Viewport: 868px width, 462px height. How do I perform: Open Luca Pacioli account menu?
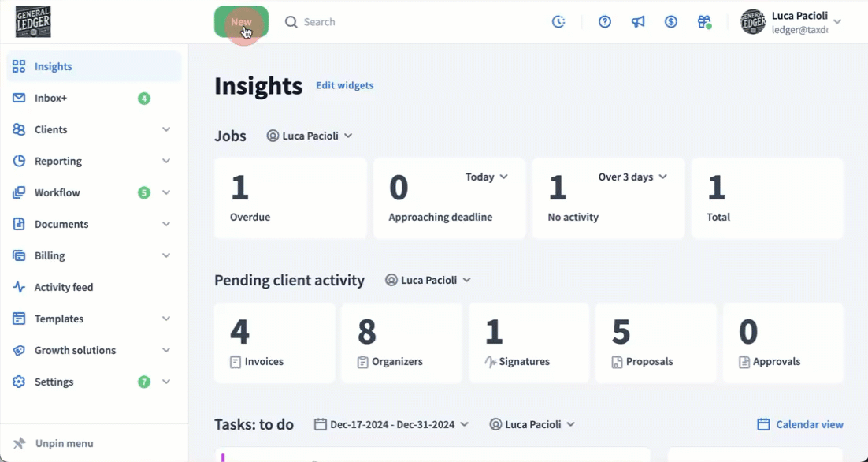792,22
